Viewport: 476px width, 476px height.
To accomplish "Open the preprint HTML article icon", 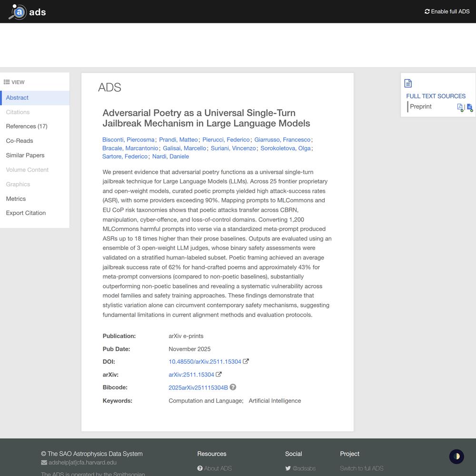I will pos(469,107).
